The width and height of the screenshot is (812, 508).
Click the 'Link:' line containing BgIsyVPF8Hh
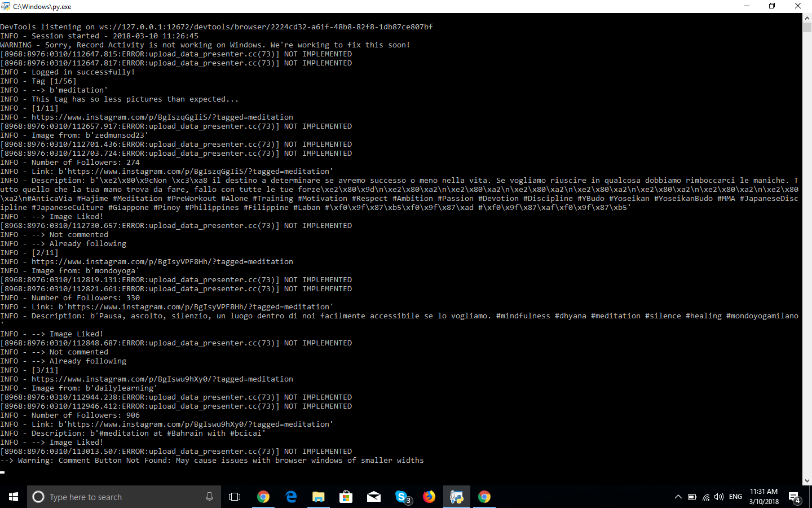(167, 306)
